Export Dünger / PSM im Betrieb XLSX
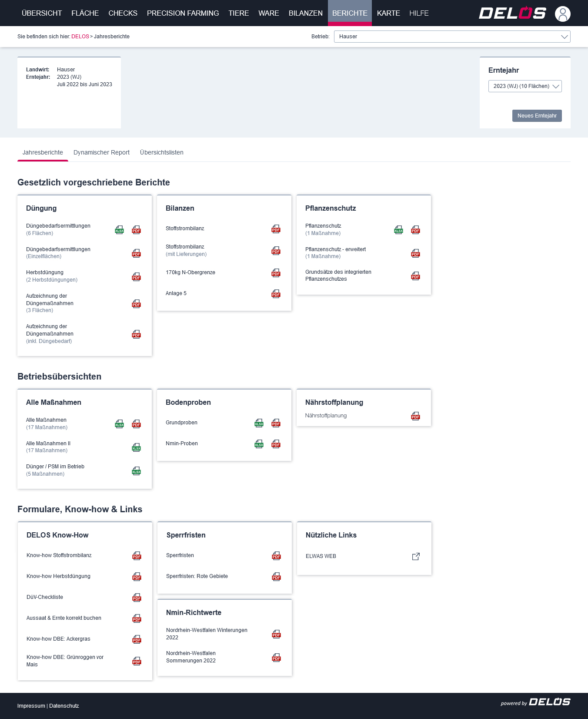The image size is (588, 719). (137, 471)
